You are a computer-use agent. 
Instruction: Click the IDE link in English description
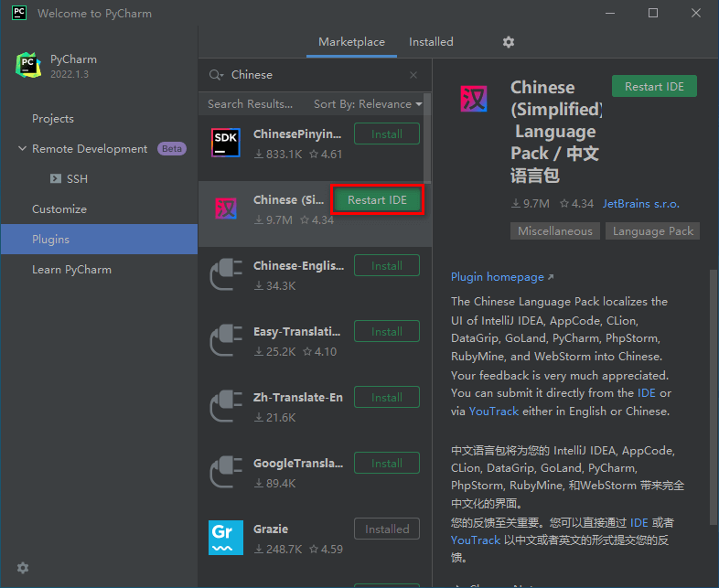click(647, 393)
